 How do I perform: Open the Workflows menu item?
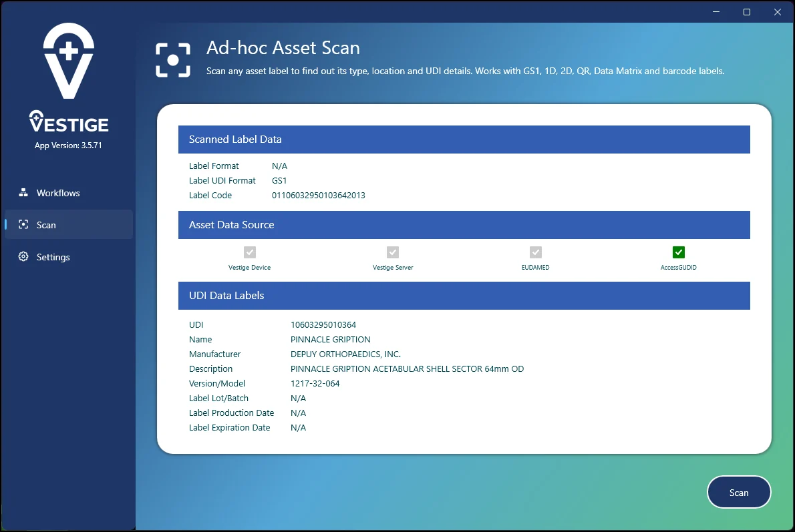pos(69,192)
